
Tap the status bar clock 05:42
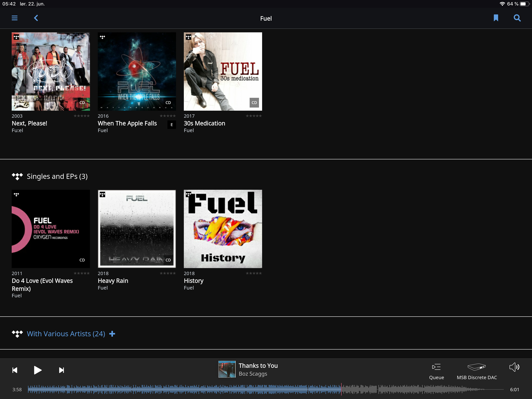(9, 4)
